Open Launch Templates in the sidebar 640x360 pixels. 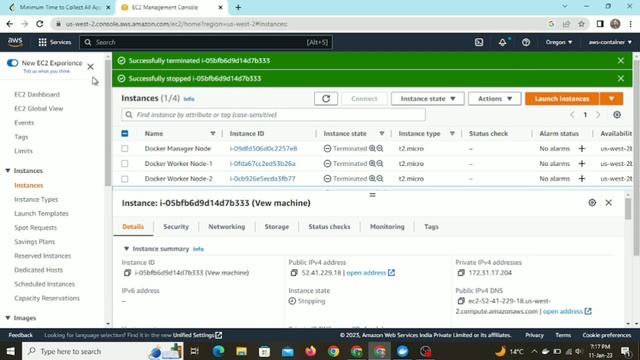[x=41, y=213]
